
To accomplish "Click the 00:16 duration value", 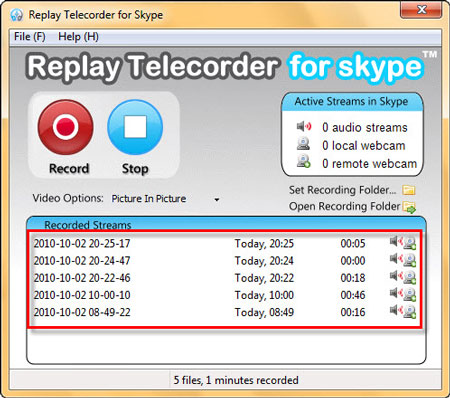I will 353,312.
